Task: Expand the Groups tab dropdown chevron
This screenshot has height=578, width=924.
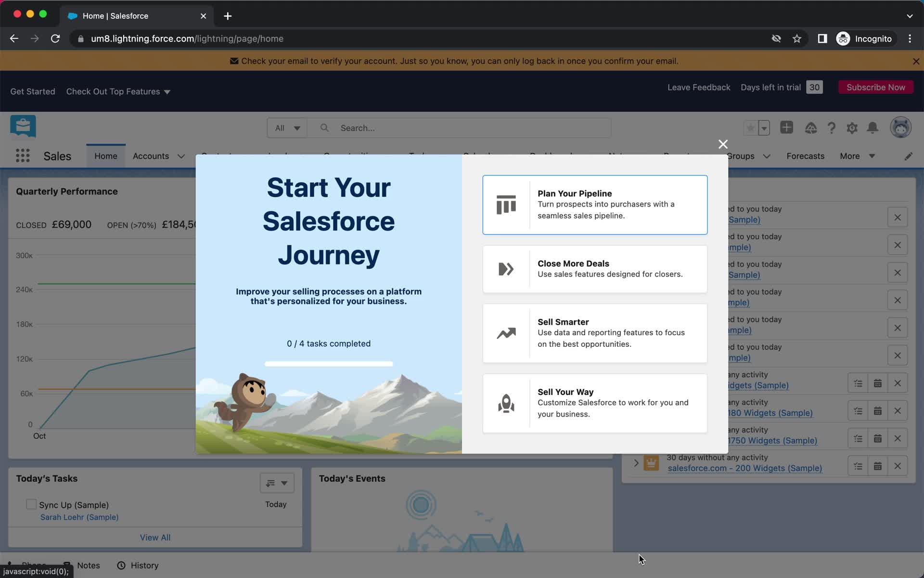Action: 767,156
